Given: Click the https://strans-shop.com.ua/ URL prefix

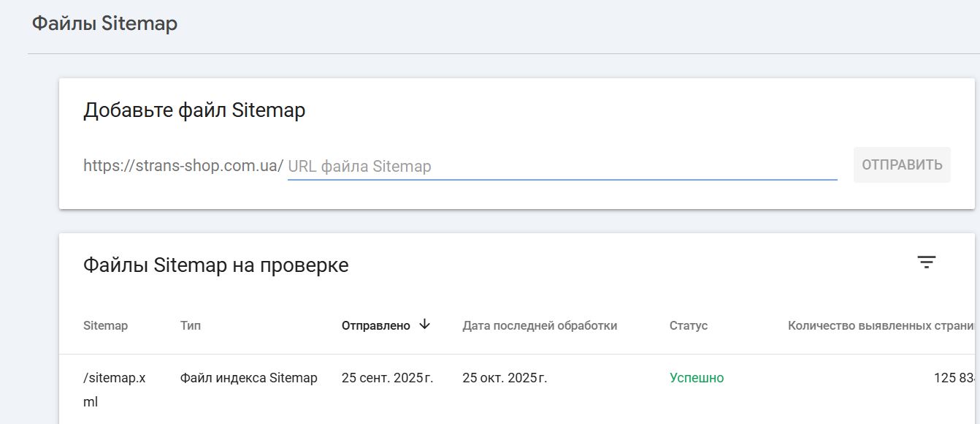Looking at the screenshot, I should (x=183, y=166).
